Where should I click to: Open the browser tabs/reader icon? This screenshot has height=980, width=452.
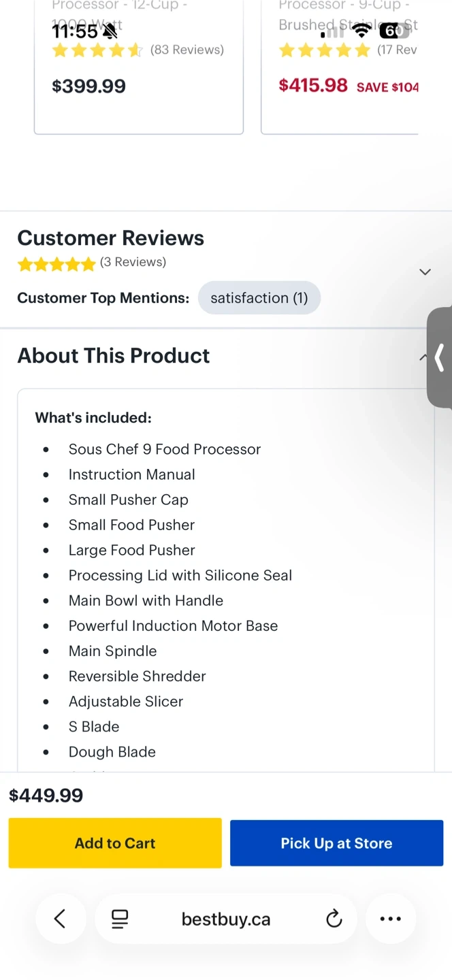tap(120, 919)
